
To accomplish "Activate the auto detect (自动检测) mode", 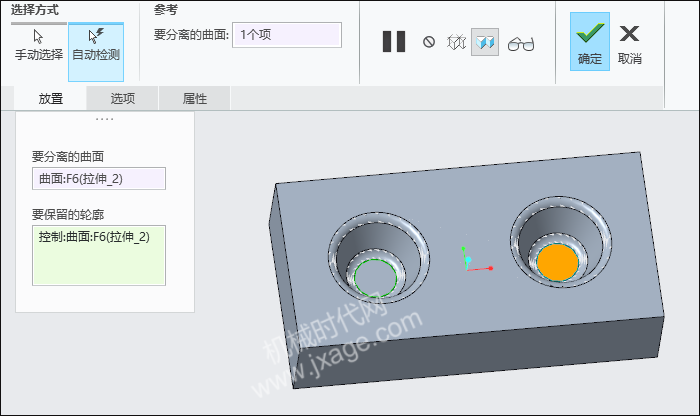I will pos(96,52).
